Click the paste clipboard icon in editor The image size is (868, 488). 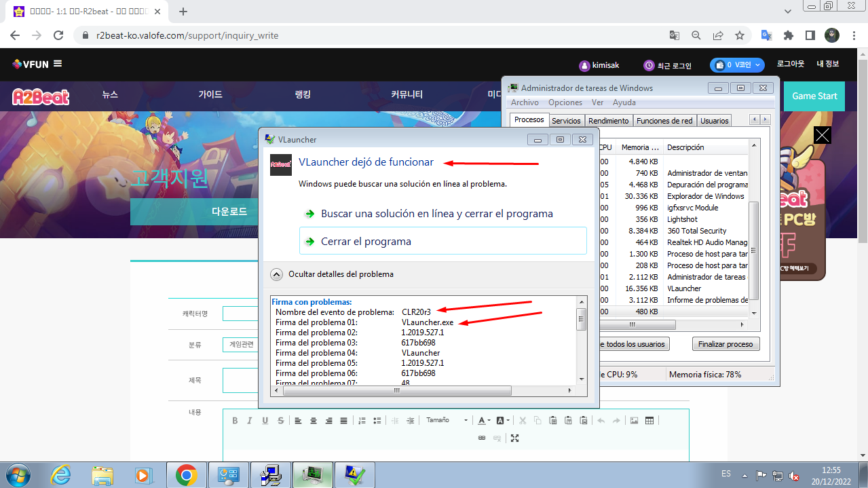pyautogui.click(x=553, y=421)
